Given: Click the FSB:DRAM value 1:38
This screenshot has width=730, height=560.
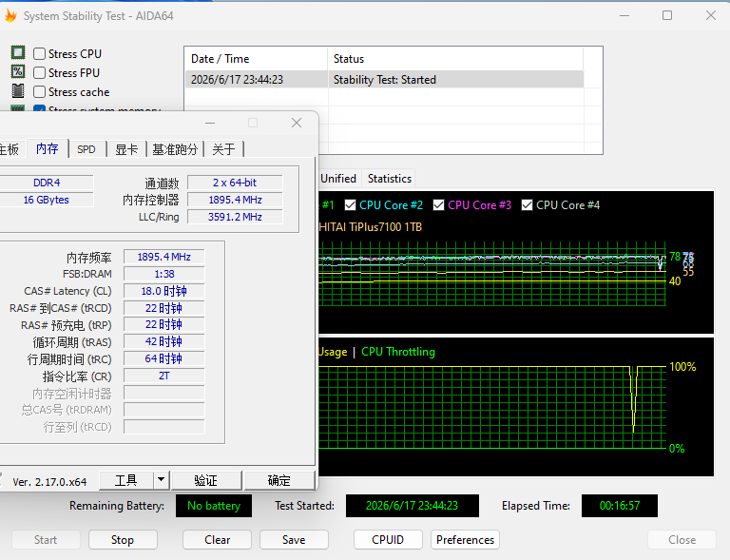Looking at the screenshot, I should pos(163,274).
